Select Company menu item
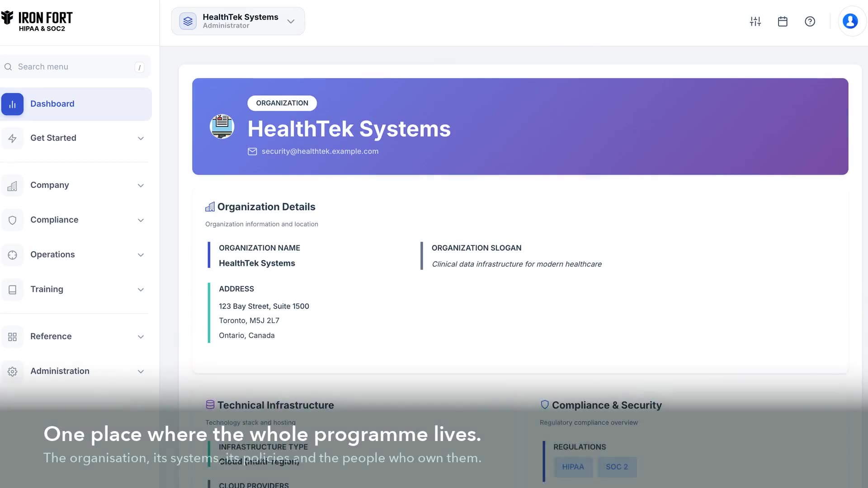The height and width of the screenshot is (488, 868). pos(76,185)
